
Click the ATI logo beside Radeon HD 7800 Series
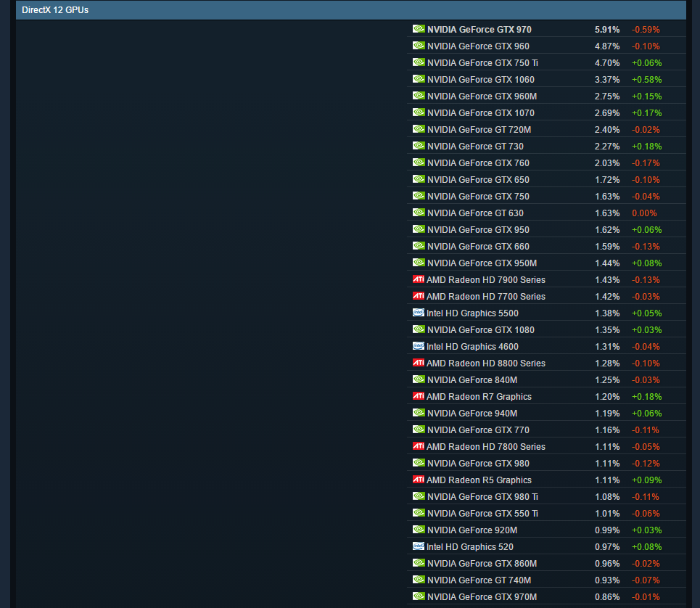(x=419, y=446)
